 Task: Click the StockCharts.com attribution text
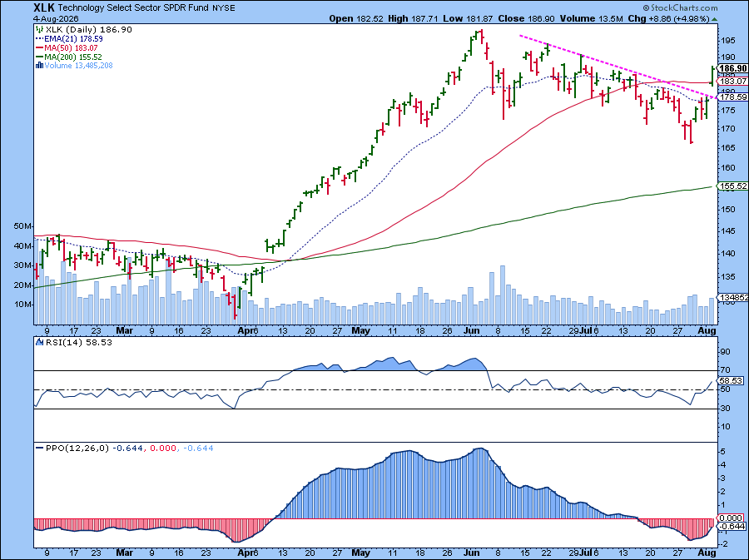pos(680,7)
